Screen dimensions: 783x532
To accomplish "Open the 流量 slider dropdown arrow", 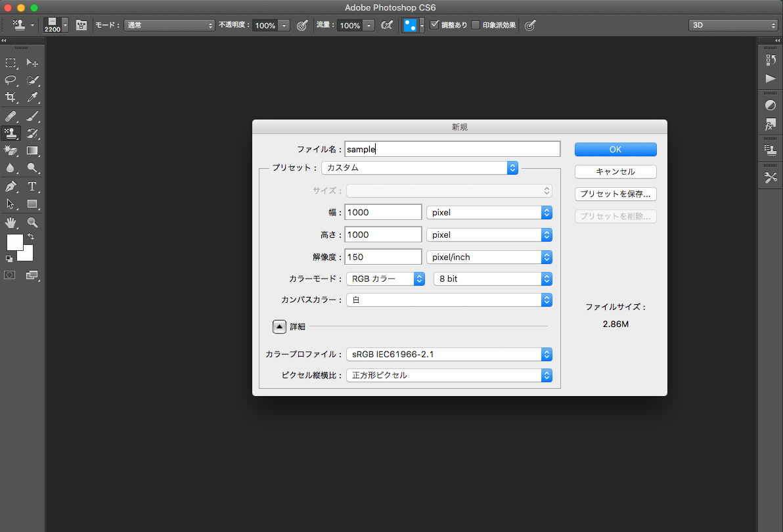I will point(369,26).
